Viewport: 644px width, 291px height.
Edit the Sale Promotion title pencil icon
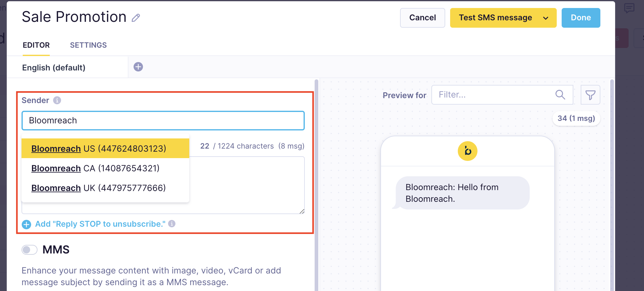click(136, 18)
